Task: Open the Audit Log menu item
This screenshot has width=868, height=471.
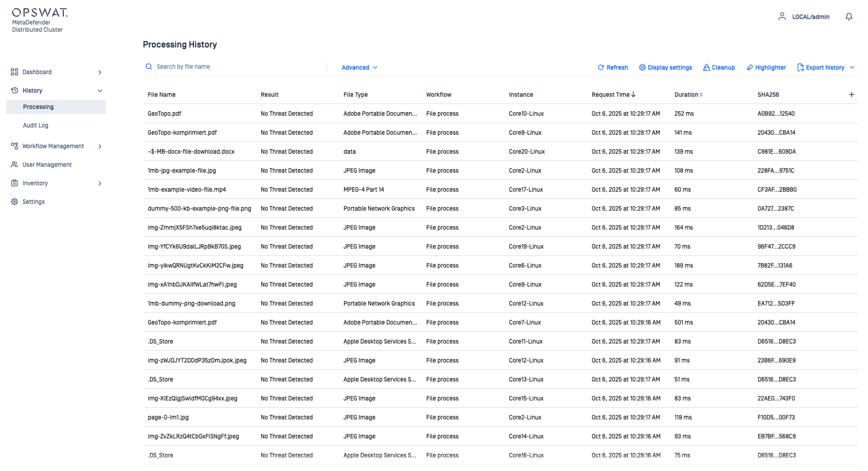Action: coord(35,125)
